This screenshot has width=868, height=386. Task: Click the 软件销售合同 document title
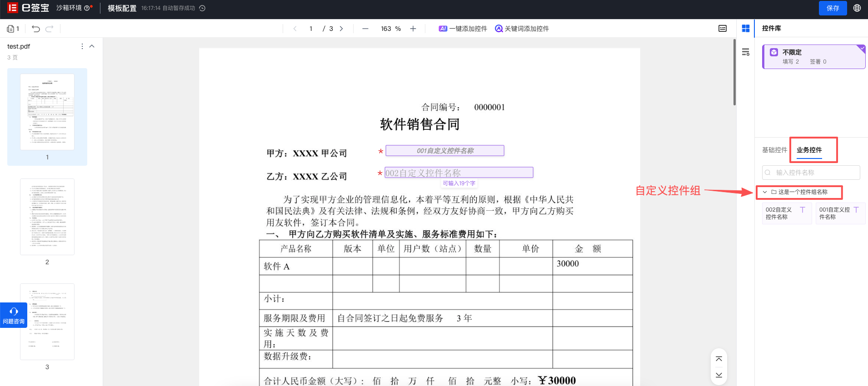pos(420,124)
